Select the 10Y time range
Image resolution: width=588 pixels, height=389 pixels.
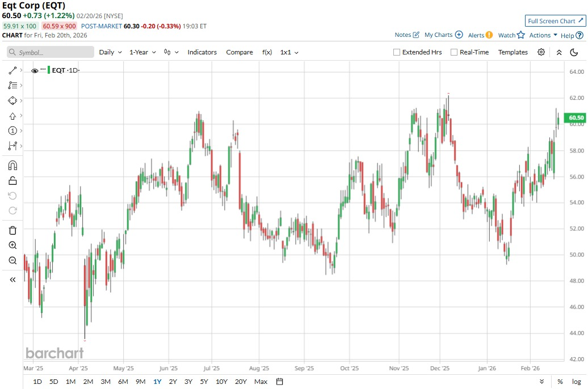pos(221,382)
